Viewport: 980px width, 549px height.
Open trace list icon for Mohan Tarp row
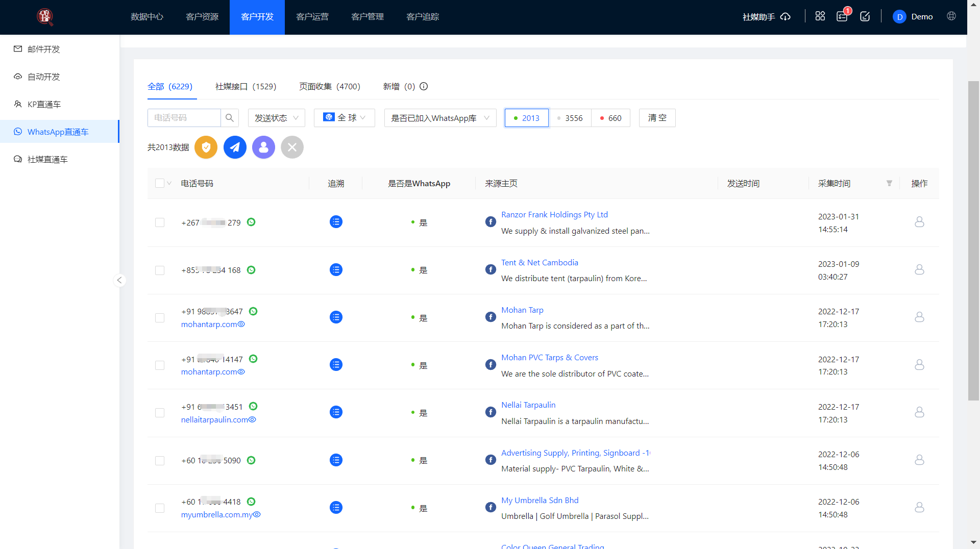336,317
